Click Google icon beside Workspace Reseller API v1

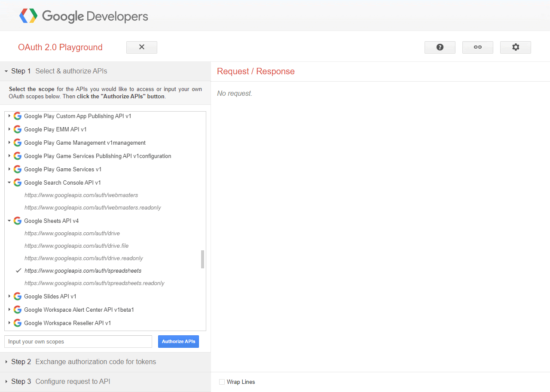[18, 323]
